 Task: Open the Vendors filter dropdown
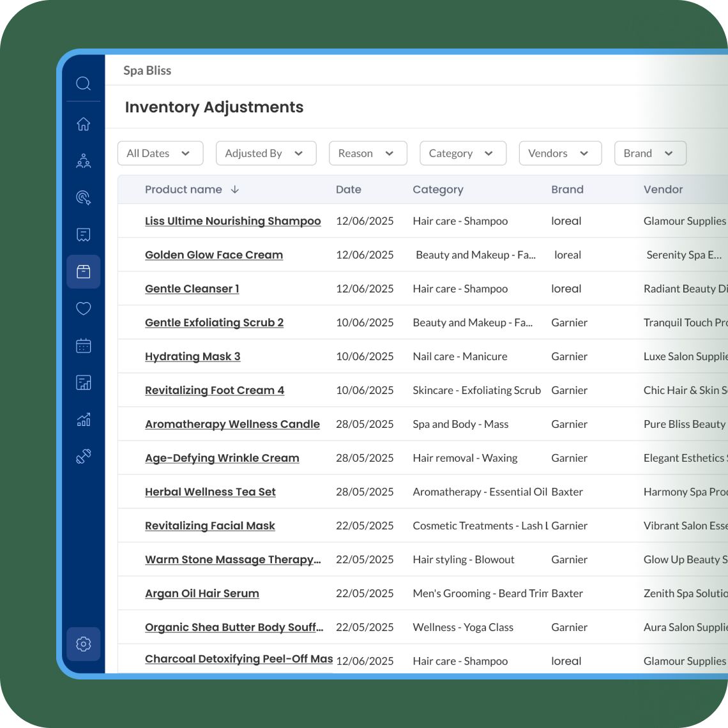coord(561,153)
